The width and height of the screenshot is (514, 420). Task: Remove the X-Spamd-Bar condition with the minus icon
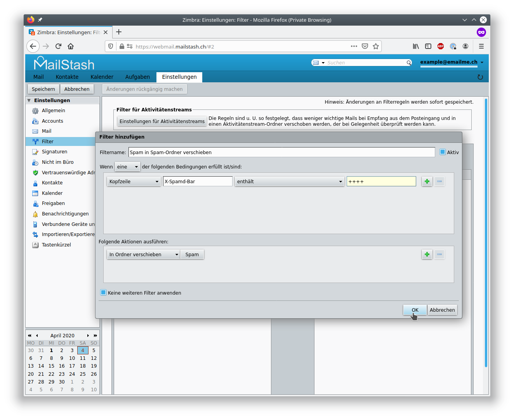pyautogui.click(x=439, y=181)
